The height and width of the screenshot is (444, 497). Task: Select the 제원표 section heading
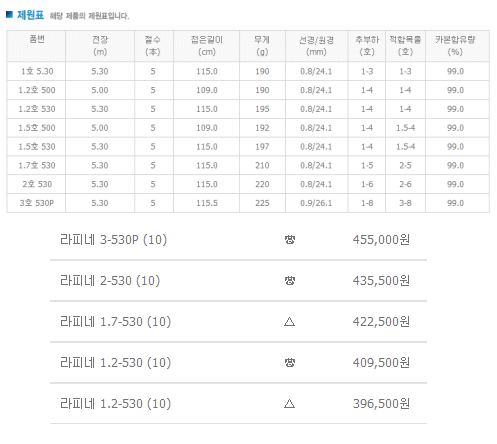[x=30, y=15]
